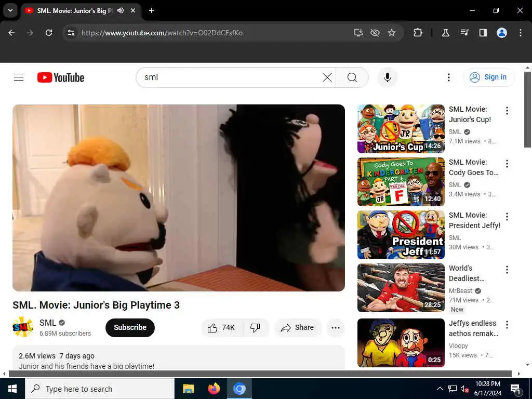Open Jeffys endless aethos thumbnail

[401, 343]
